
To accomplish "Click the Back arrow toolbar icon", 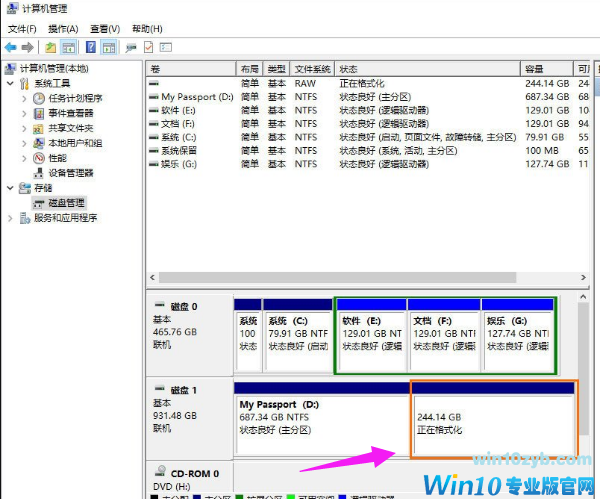I will click(x=10, y=47).
